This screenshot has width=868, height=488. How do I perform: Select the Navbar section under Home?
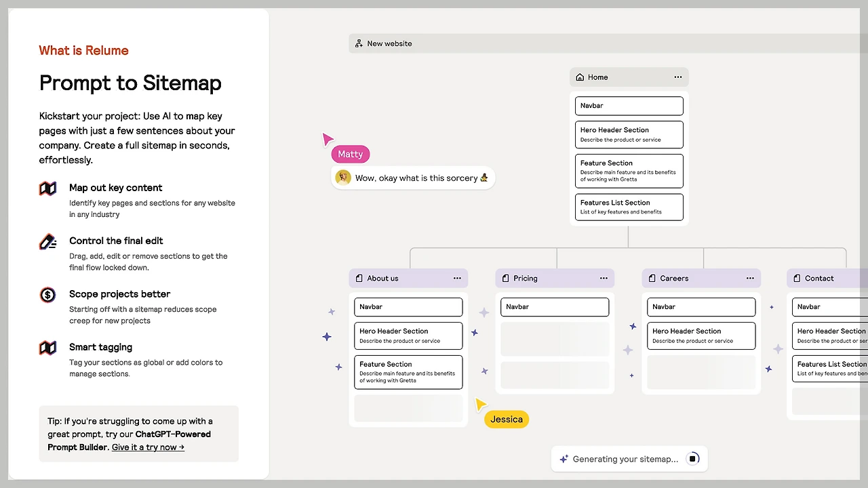tap(629, 106)
